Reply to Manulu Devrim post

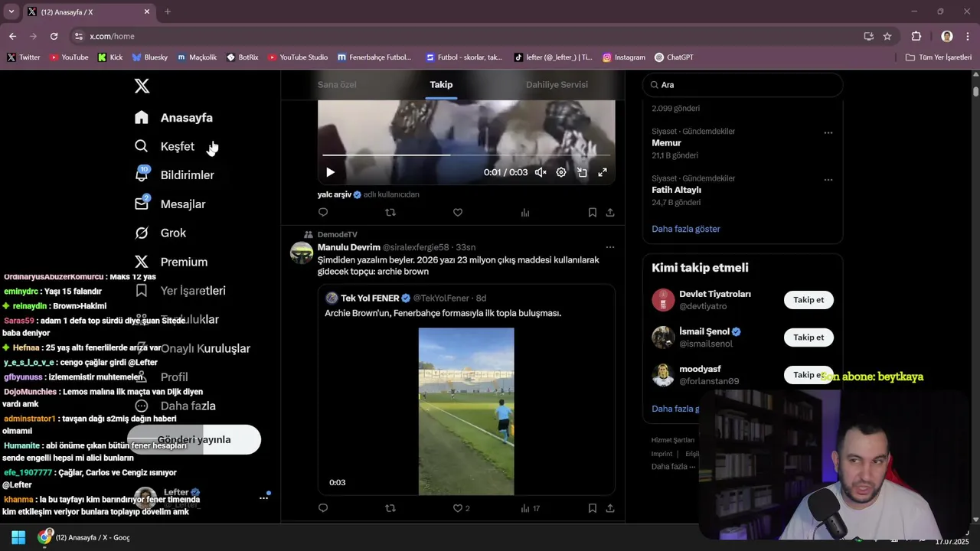tap(323, 508)
